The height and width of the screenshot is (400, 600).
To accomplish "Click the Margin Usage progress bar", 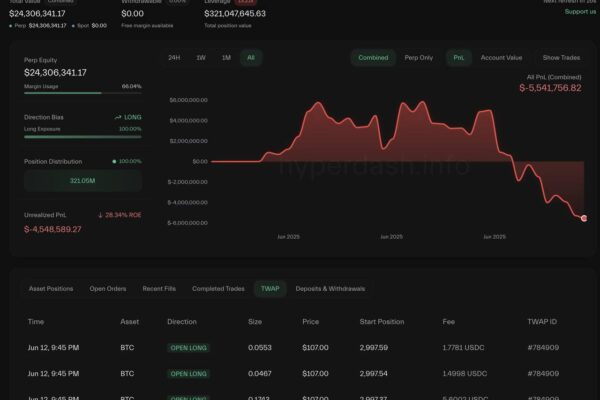I will [x=83, y=93].
